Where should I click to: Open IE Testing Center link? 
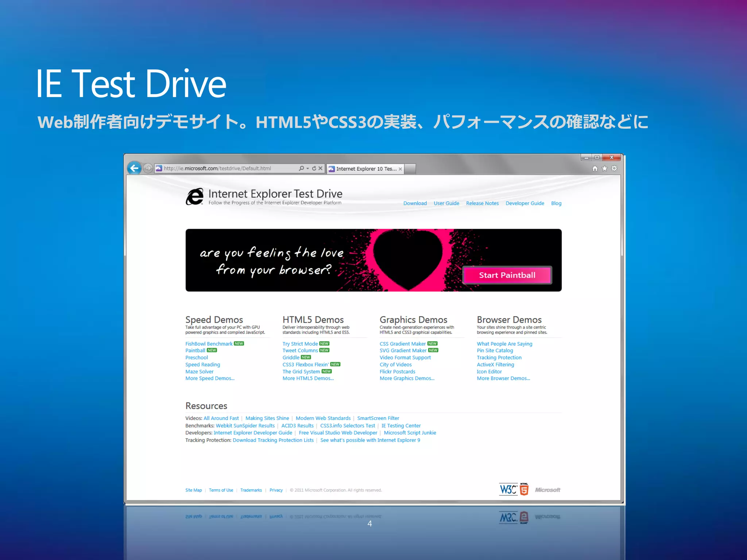[x=401, y=425]
